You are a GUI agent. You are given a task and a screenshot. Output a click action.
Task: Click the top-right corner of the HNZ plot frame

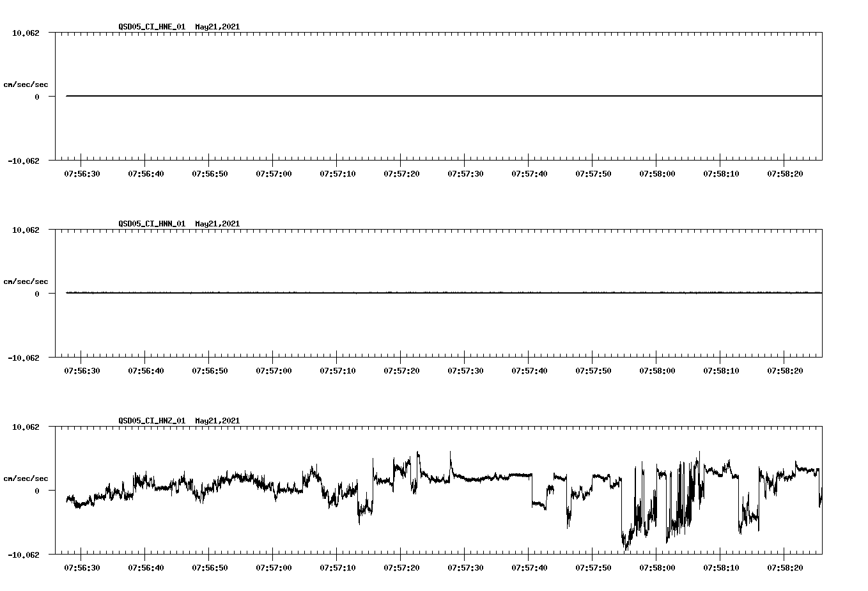821,425
